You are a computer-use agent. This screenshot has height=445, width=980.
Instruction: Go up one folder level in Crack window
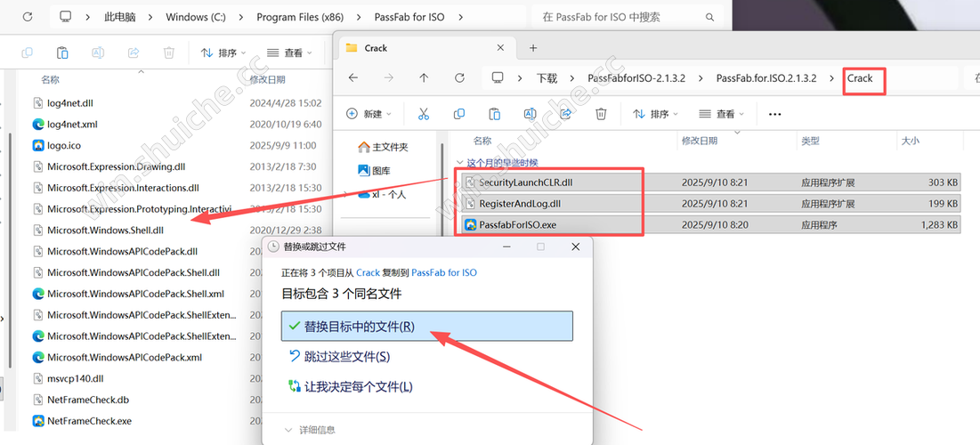point(424,78)
